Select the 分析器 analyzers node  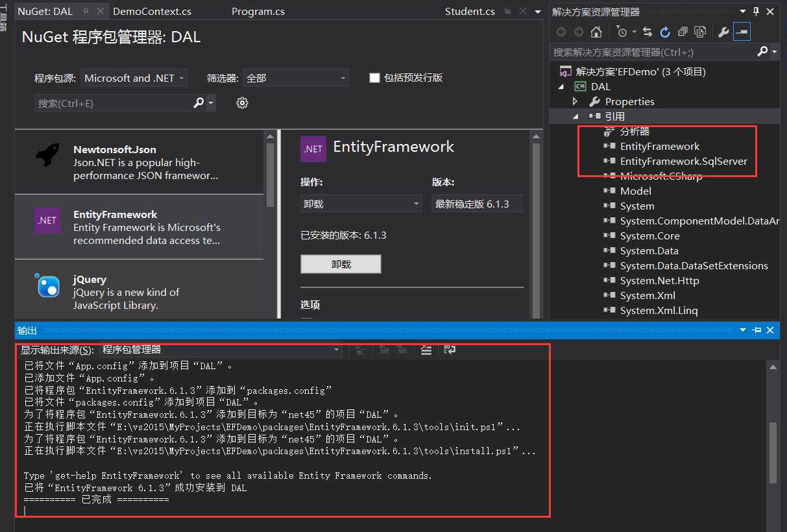coord(635,131)
